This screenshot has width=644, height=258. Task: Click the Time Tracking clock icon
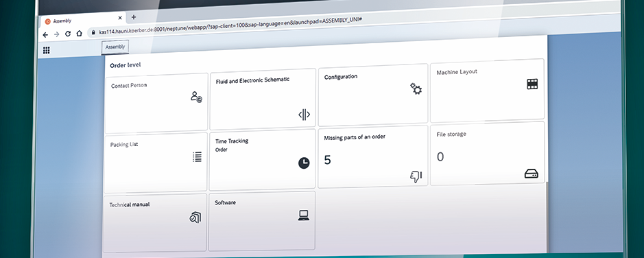tap(304, 163)
